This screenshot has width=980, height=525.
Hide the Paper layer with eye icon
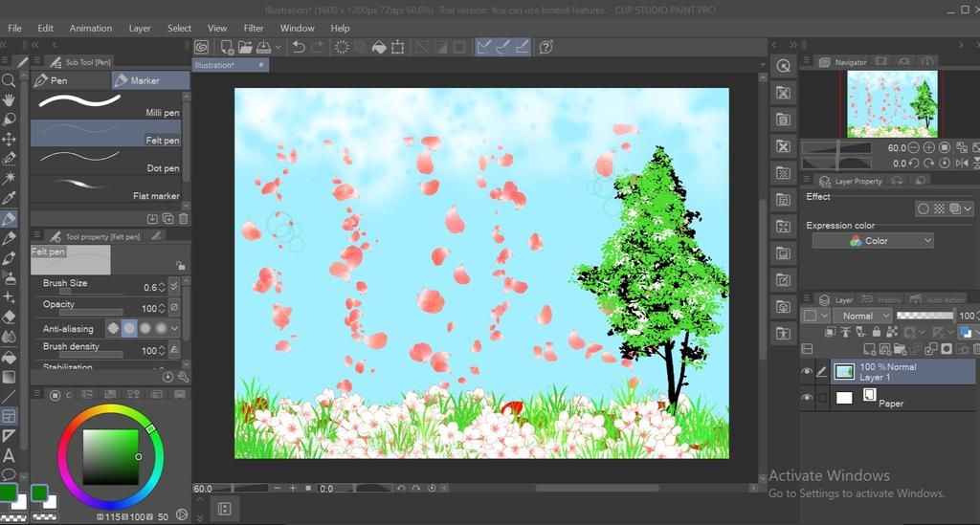[807, 398]
